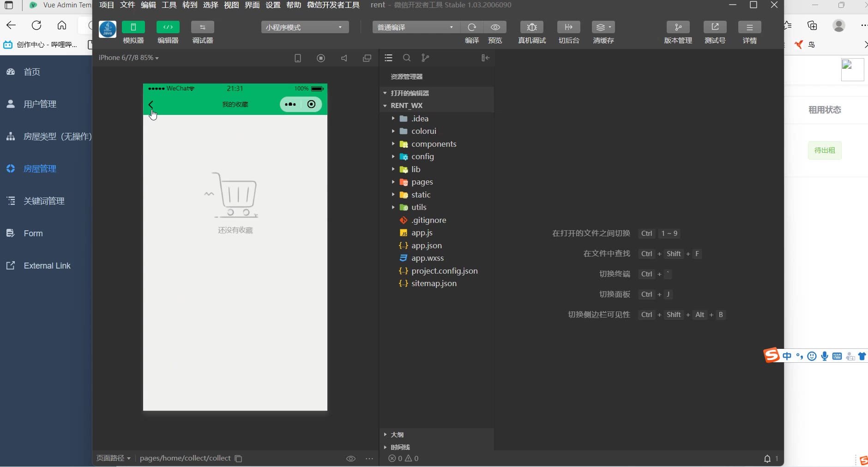Screen dimensions: 868x467
Task: Start 真机调试 real device debugging
Action: (532, 27)
